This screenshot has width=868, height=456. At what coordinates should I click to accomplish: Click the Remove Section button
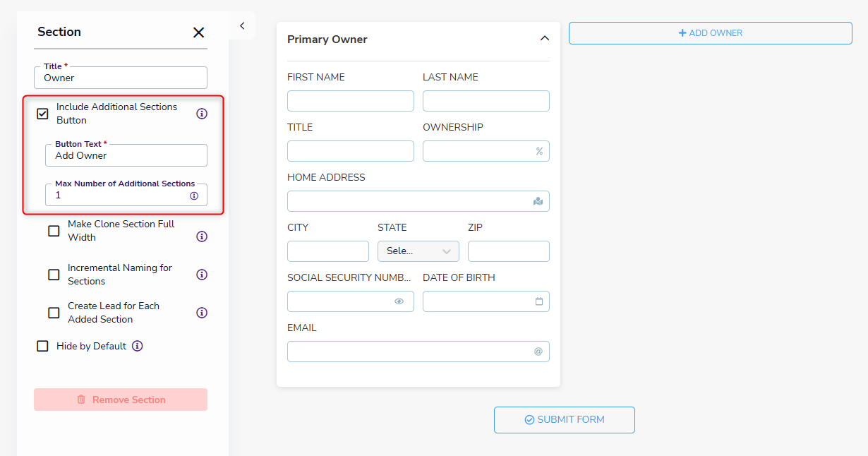point(121,400)
